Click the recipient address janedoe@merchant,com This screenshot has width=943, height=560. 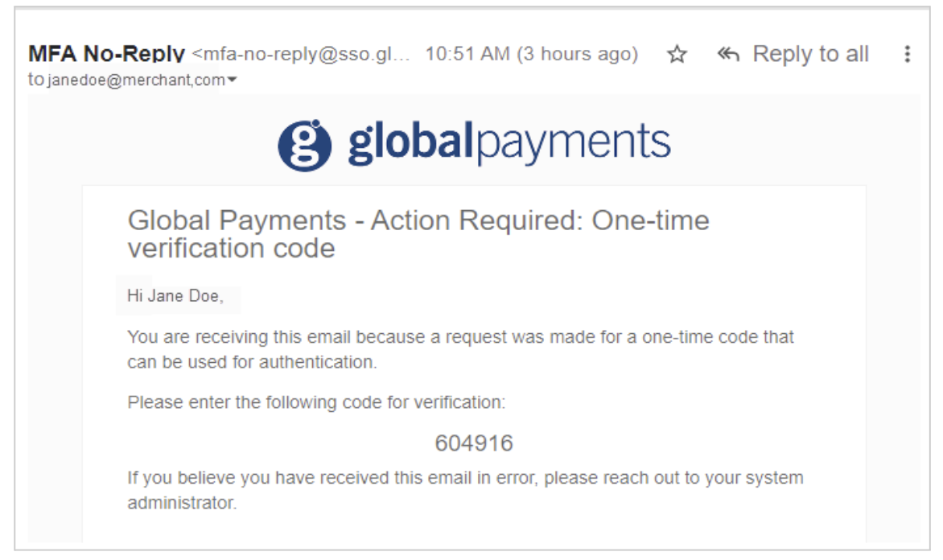pos(134,80)
